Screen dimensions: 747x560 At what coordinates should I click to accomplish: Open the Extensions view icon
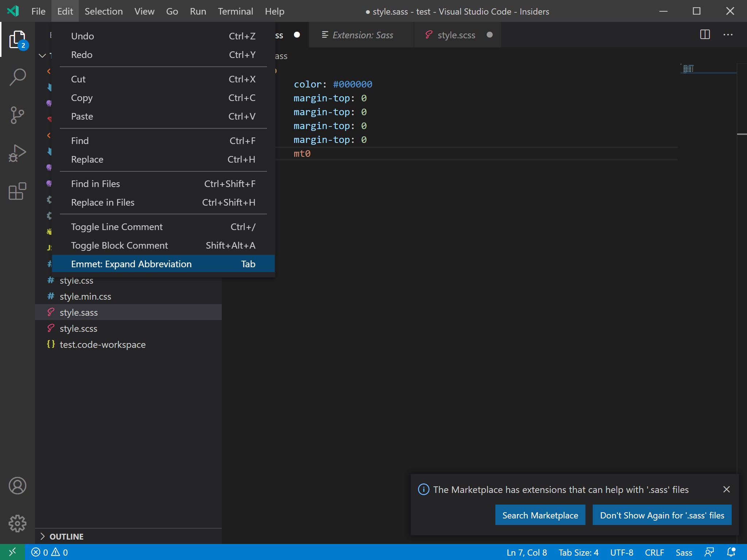(17, 191)
